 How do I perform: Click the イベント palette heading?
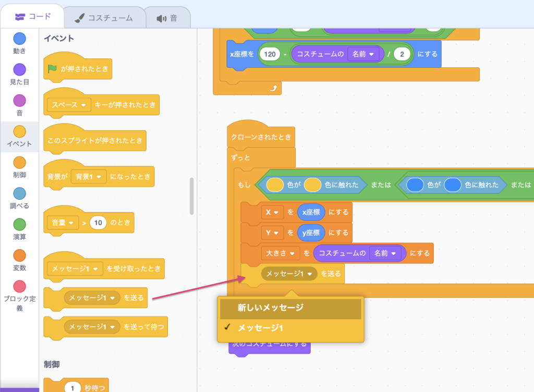click(x=58, y=39)
